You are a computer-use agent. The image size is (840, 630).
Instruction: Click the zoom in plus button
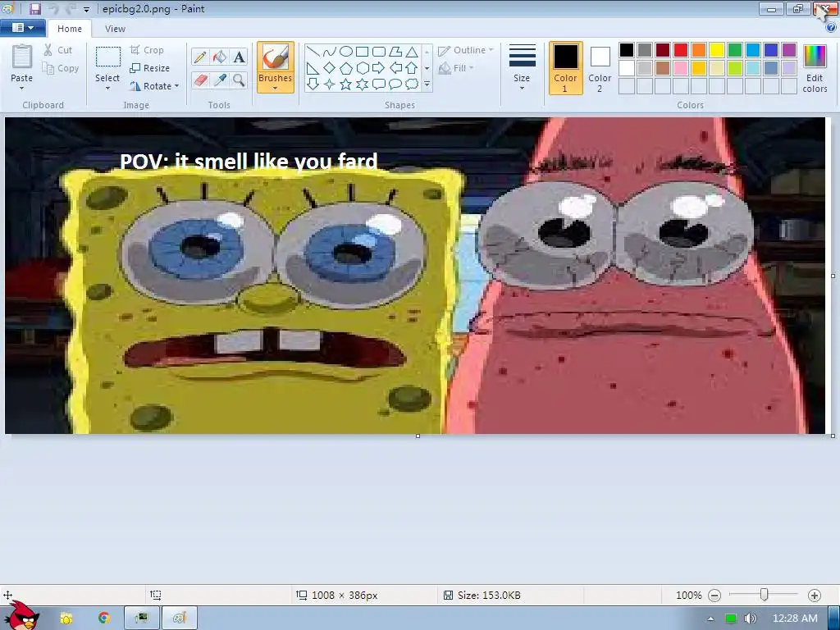coord(815,596)
